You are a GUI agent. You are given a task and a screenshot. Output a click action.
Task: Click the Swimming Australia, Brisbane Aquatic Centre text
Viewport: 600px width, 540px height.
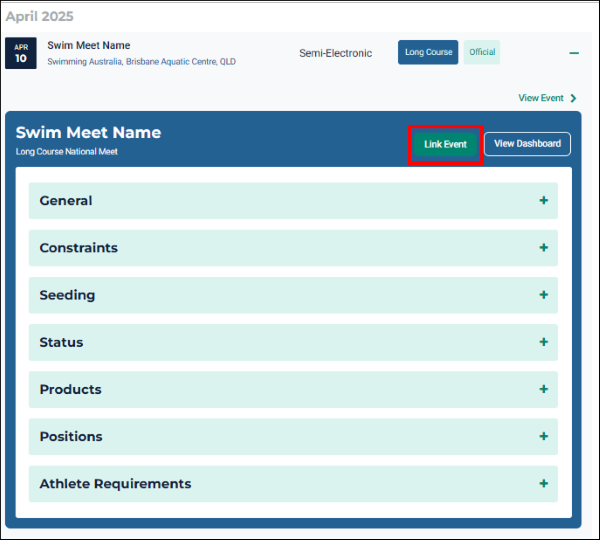142,62
